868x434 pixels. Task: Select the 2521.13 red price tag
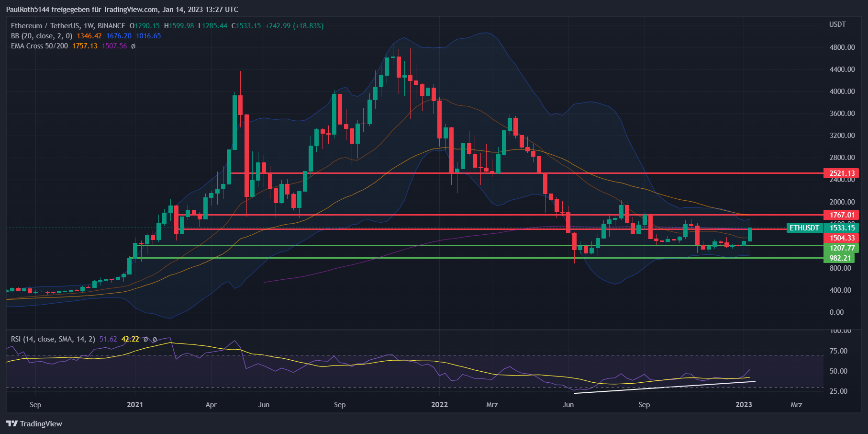coord(841,173)
